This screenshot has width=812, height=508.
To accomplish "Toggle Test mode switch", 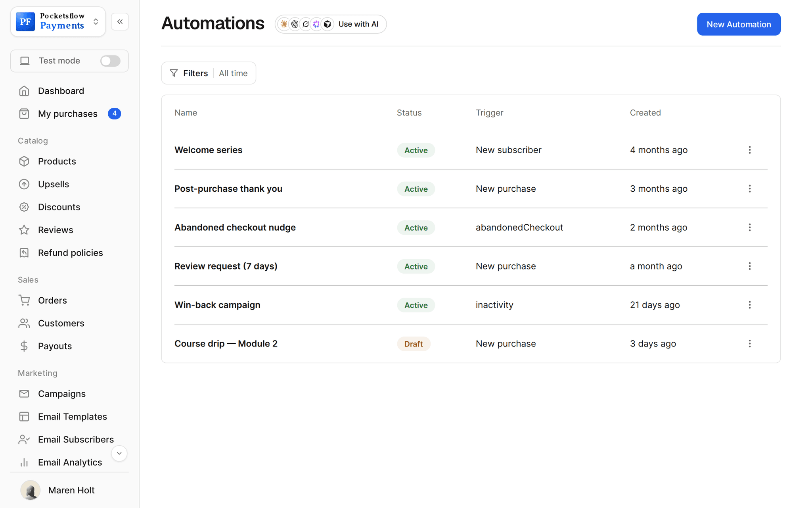I will point(110,61).
